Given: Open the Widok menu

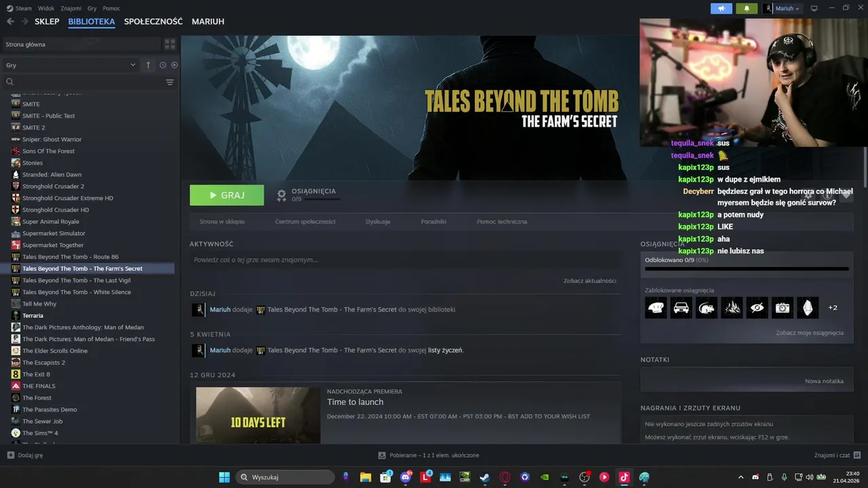Looking at the screenshot, I should tap(46, 8).
